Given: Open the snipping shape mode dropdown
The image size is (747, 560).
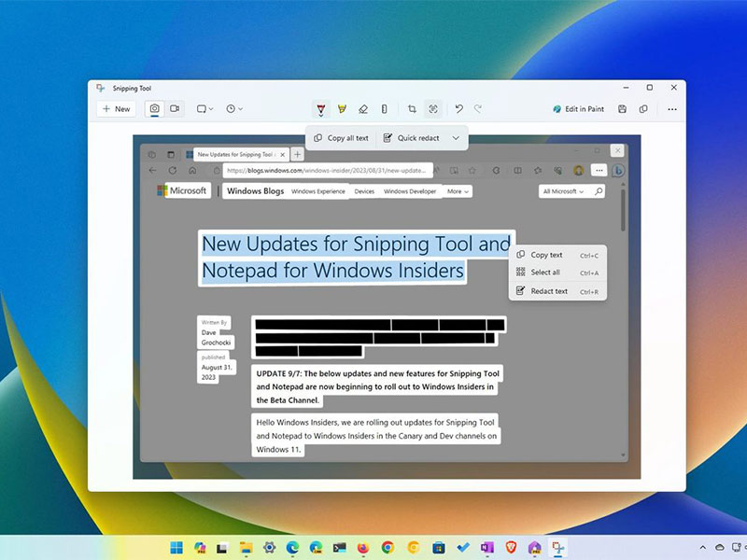Looking at the screenshot, I should coord(204,109).
